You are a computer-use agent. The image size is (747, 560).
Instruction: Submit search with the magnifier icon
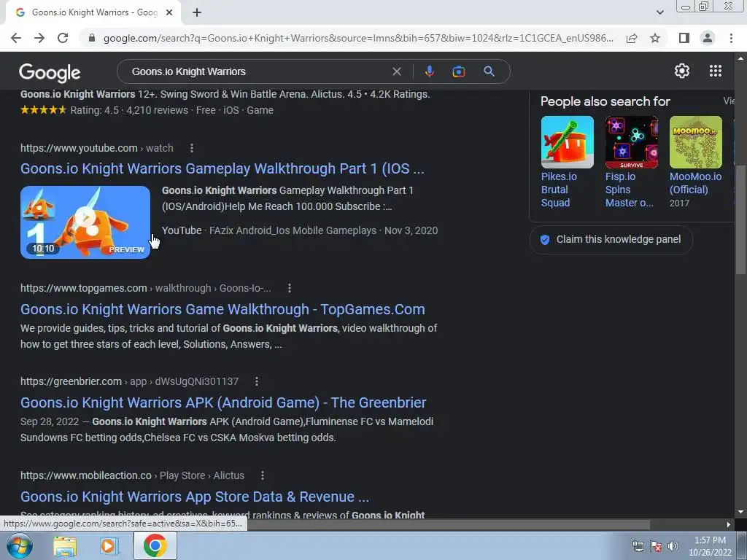point(489,71)
